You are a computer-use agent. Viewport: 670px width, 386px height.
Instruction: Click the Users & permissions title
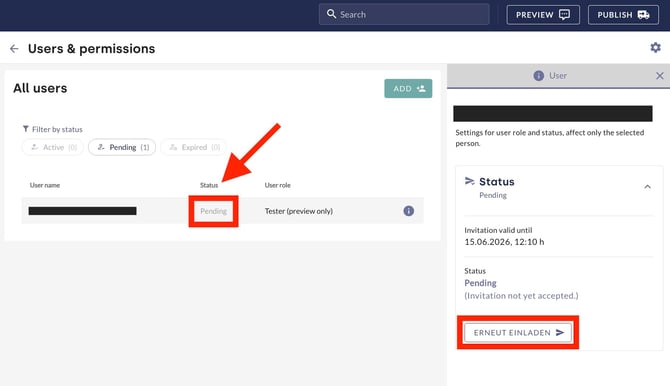coord(91,49)
